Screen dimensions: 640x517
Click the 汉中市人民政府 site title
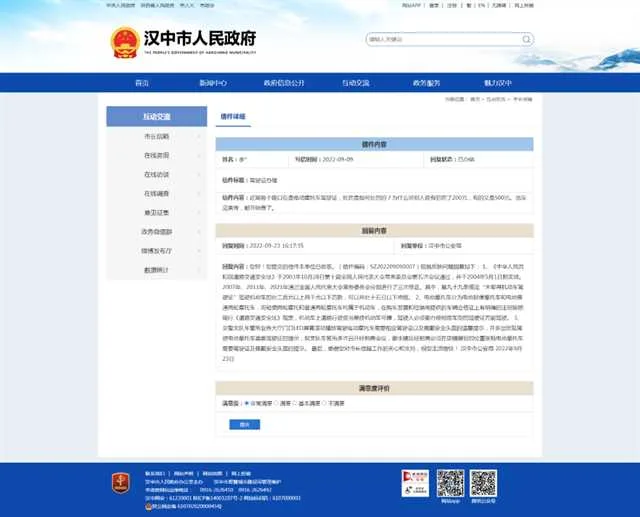[200, 39]
